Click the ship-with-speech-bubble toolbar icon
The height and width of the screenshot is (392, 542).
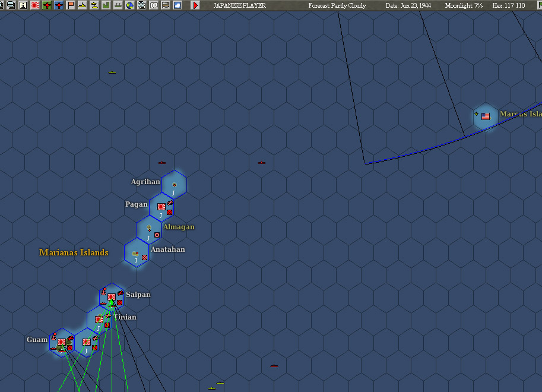pyautogui.click(x=11, y=5)
